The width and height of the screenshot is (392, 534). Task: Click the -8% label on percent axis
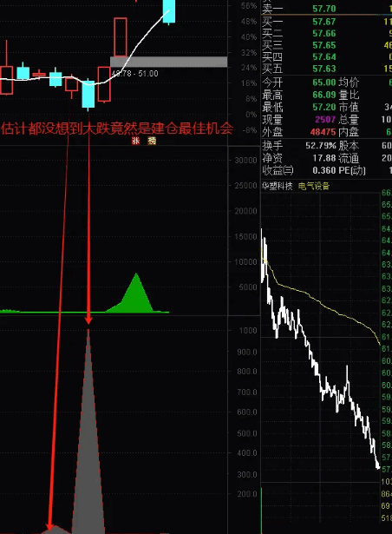click(250, 130)
